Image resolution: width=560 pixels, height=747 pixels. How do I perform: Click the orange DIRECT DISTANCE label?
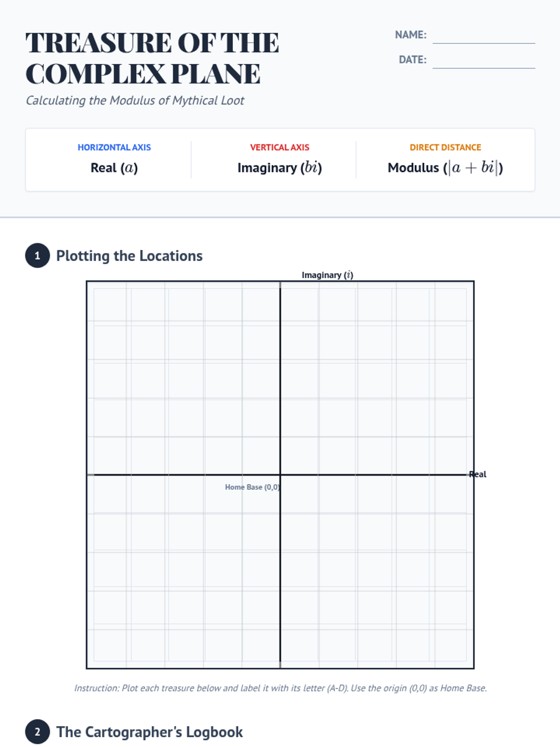pyautogui.click(x=445, y=148)
